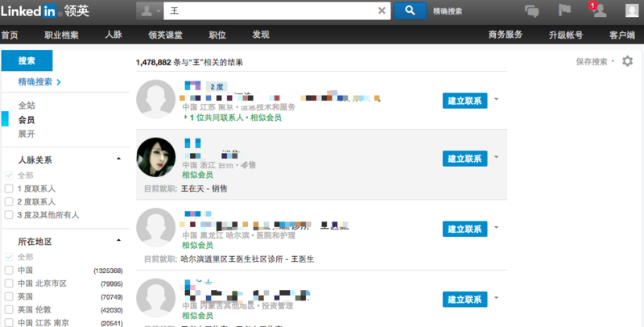The width and height of the screenshot is (644, 327).
Task: Open the 职业档案 menu
Action: [61, 35]
